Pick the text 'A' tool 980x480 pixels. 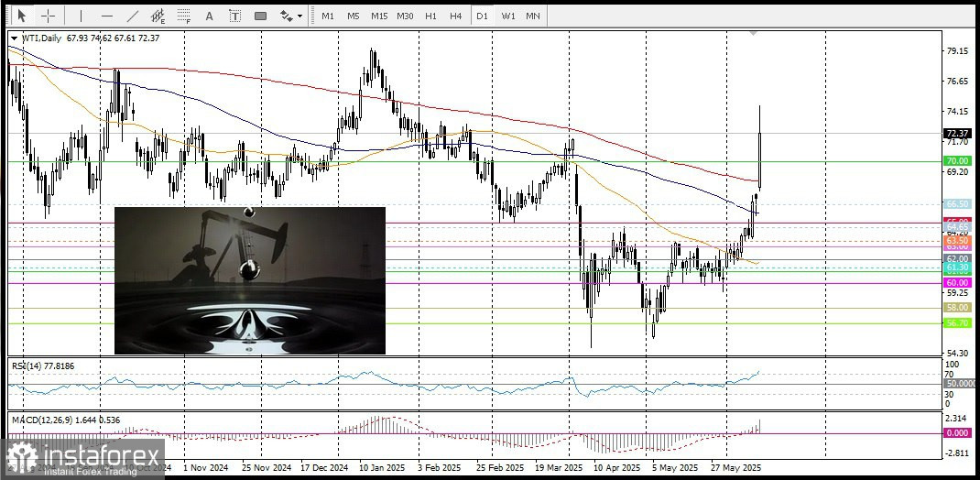210,16
